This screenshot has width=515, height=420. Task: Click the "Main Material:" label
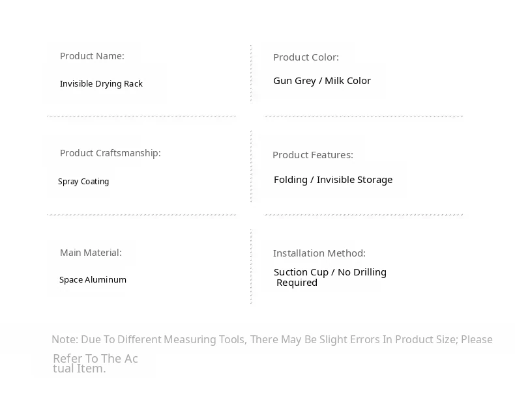(91, 253)
